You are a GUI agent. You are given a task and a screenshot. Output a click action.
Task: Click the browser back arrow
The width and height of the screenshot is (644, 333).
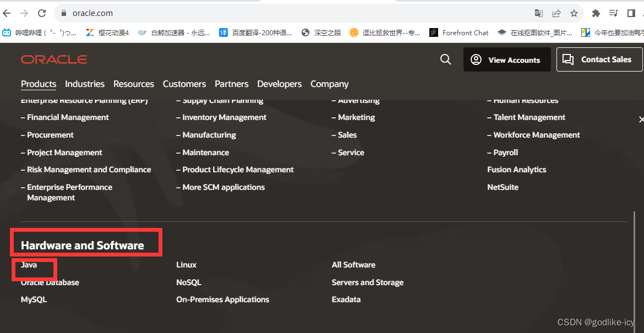[x=7, y=13]
